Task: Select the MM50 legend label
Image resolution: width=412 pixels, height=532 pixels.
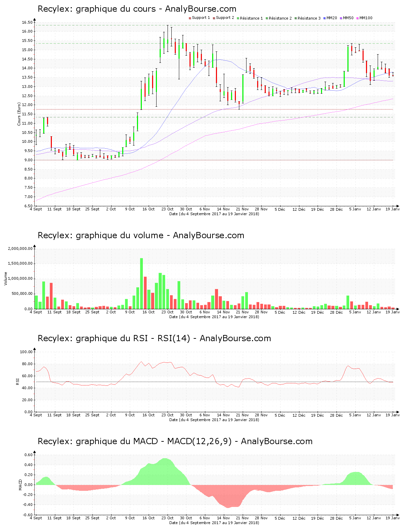Action: pyautogui.click(x=348, y=18)
